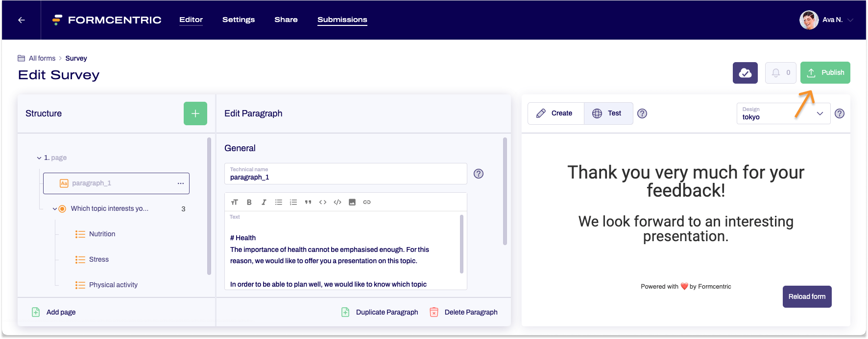This screenshot has width=868, height=339.
Task: Open help for Technical name
Action: pos(479,174)
